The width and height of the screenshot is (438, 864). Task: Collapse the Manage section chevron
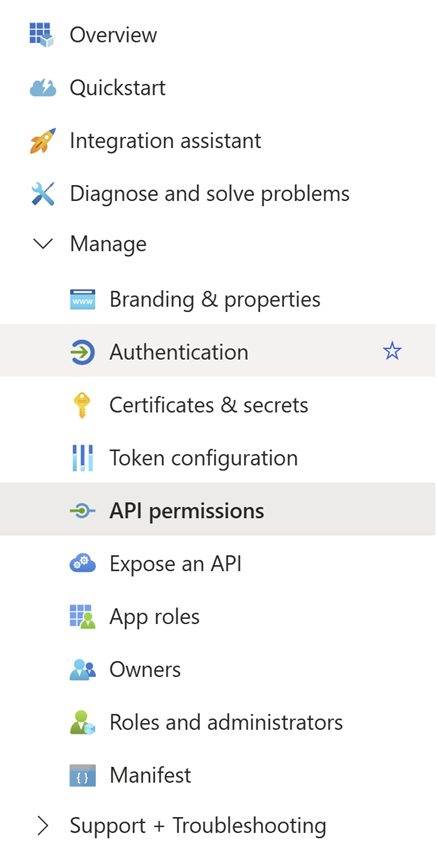[43, 244]
